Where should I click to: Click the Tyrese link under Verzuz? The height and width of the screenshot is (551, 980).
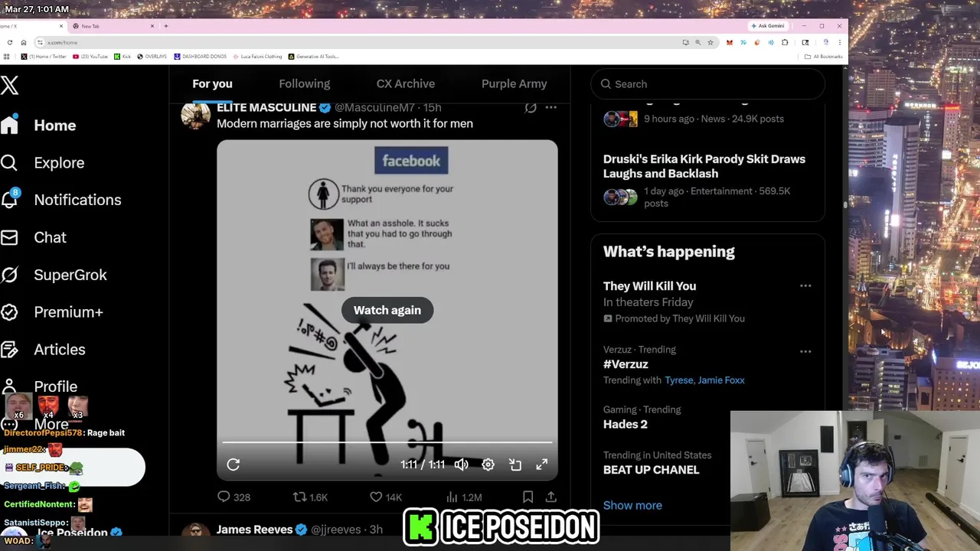tap(679, 380)
